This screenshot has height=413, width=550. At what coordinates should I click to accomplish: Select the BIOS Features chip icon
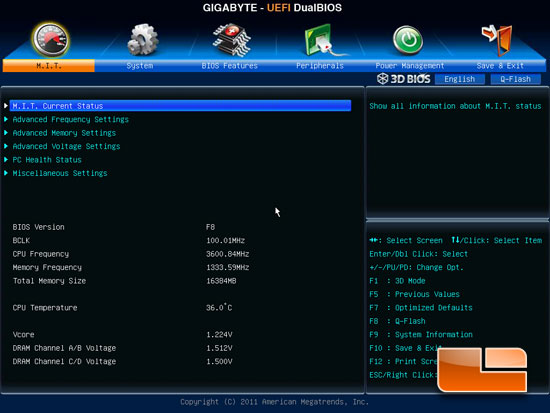pos(232,40)
